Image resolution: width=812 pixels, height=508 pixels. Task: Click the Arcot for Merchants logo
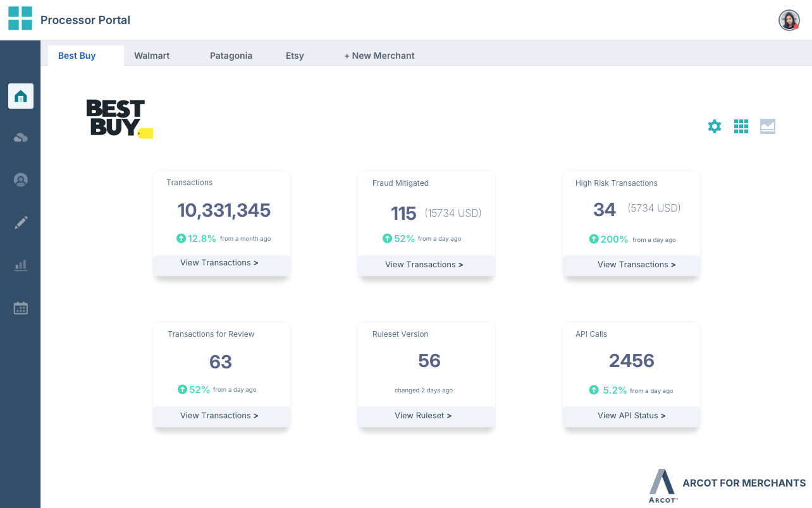[x=726, y=485]
